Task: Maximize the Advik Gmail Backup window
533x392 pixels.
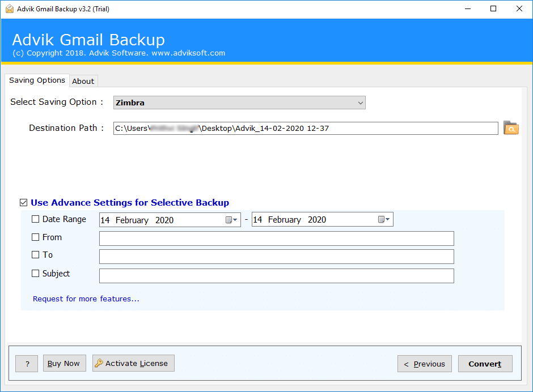Action: (x=493, y=9)
